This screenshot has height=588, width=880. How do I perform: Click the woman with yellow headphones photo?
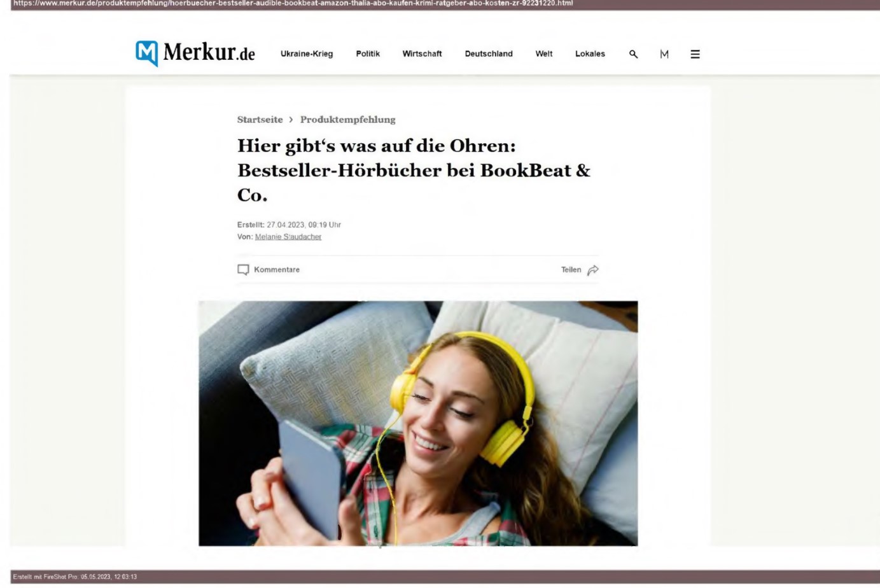418,423
